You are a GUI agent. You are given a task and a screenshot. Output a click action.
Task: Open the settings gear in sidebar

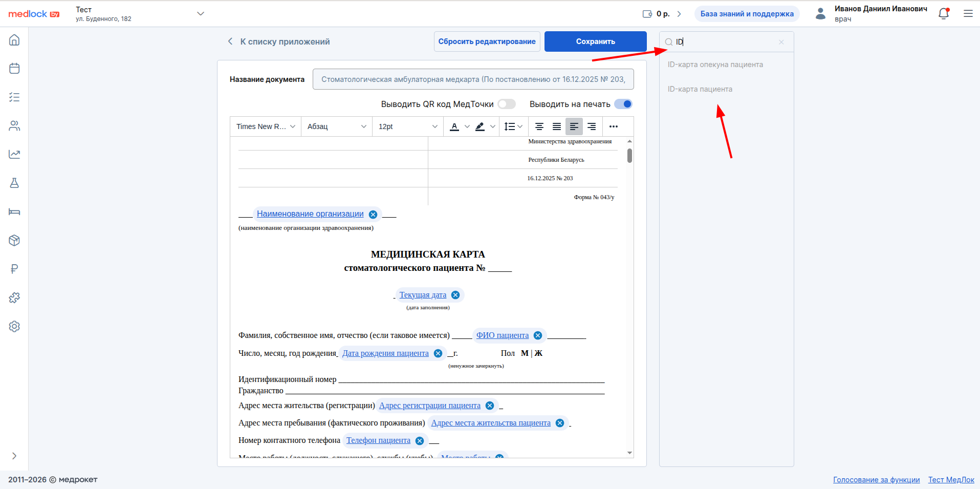coord(14,326)
